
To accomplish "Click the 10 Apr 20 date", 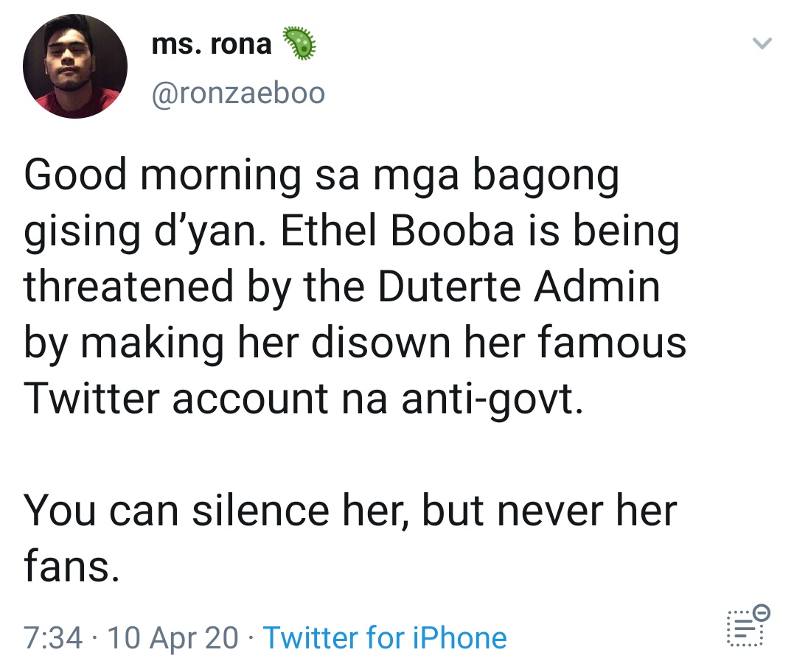I will (173, 637).
